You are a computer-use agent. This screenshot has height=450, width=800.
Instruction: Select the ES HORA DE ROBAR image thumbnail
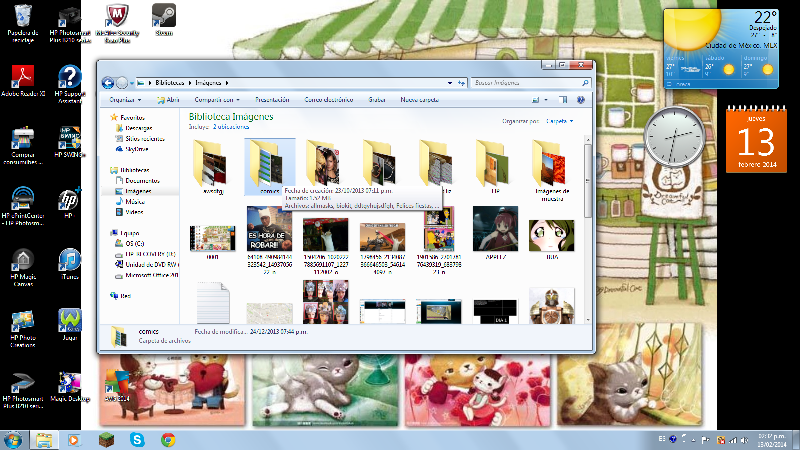tap(269, 229)
